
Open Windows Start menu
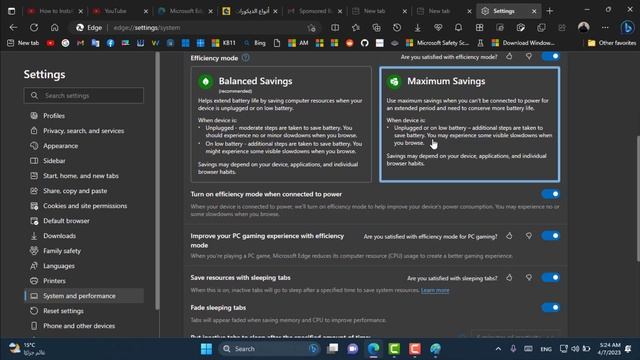tap(207, 349)
